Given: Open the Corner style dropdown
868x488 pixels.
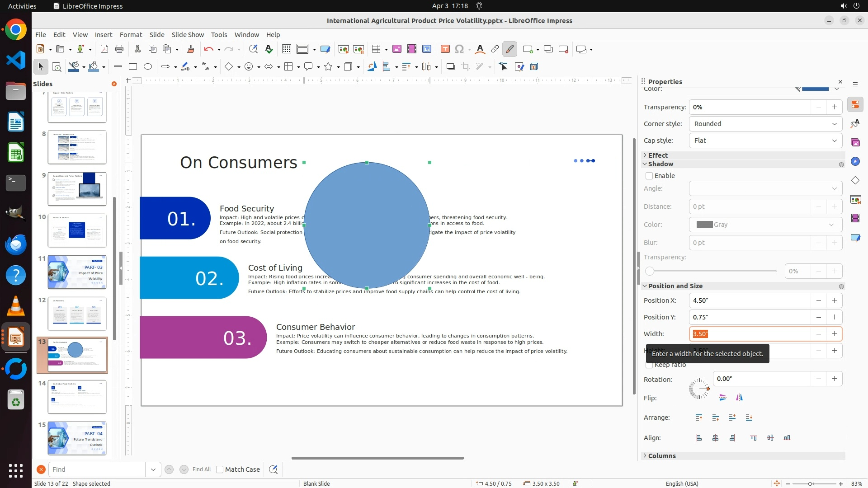Looking at the screenshot, I should 765,124.
